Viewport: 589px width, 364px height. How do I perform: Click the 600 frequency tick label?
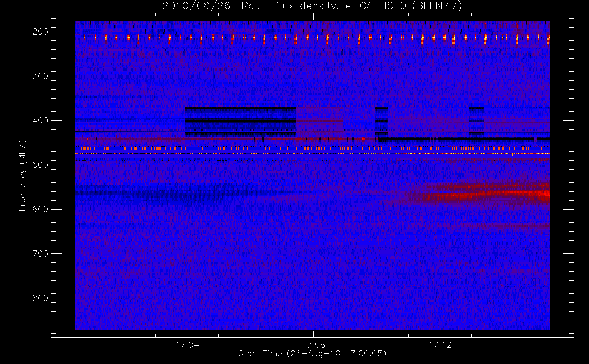pyautogui.click(x=40, y=209)
